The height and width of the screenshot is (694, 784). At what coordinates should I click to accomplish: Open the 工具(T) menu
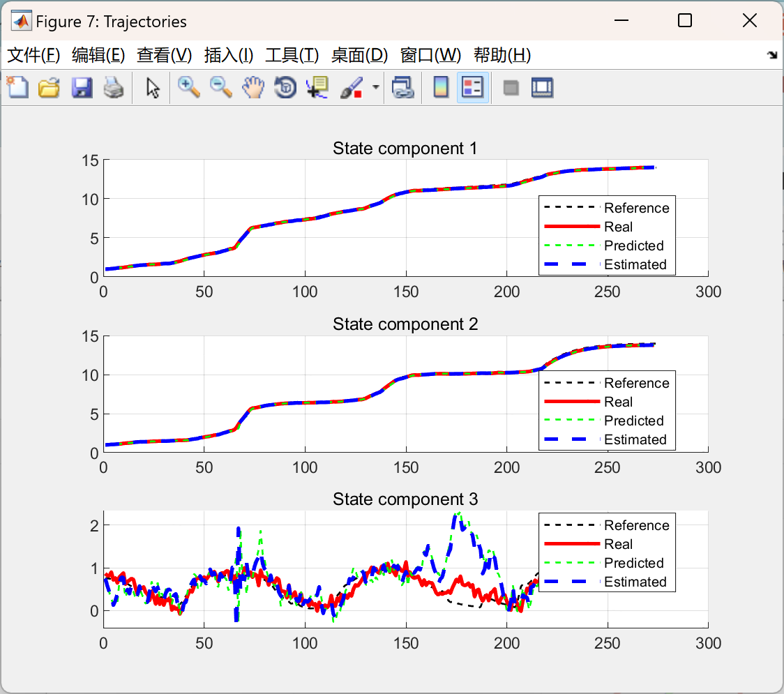292,55
